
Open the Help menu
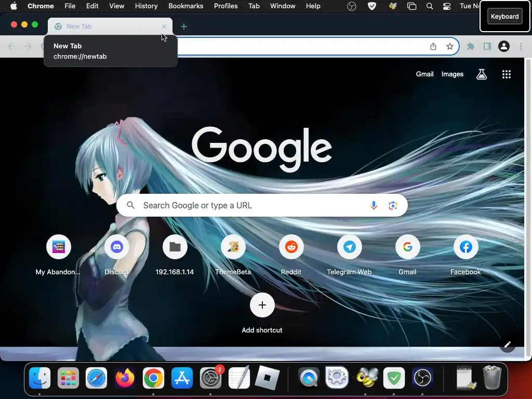pyautogui.click(x=313, y=6)
